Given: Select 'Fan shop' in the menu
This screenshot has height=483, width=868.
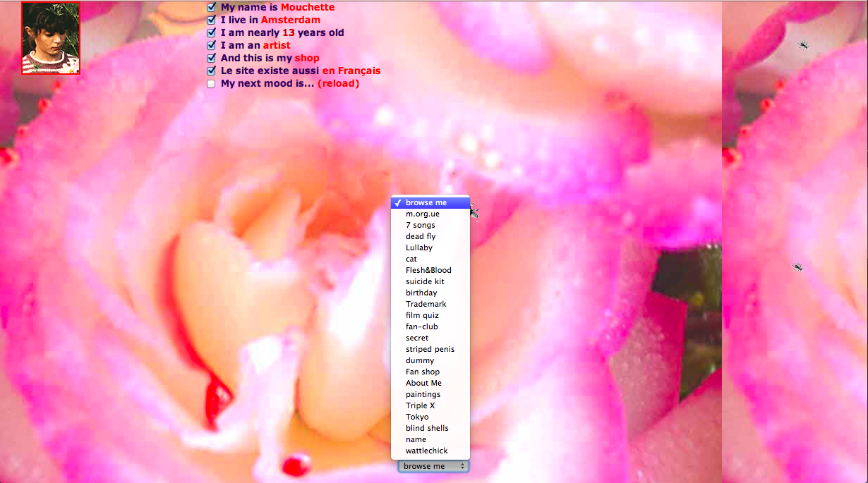Looking at the screenshot, I should coord(422,372).
